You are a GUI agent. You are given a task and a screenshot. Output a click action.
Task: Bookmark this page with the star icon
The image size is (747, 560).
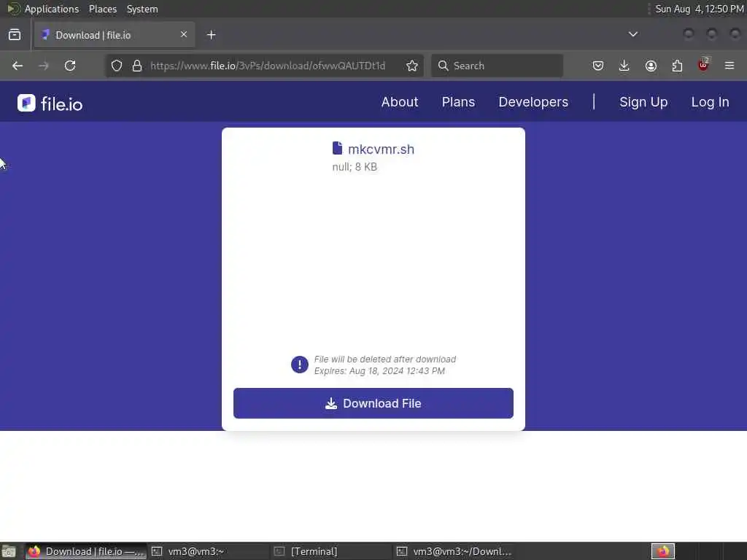[x=412, y=66]
